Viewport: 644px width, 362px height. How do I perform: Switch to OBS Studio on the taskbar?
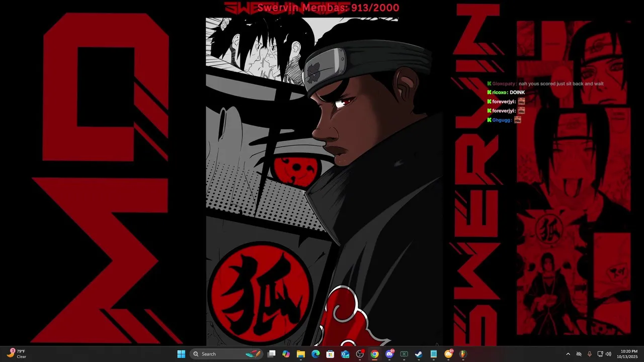tap(360, 354)
